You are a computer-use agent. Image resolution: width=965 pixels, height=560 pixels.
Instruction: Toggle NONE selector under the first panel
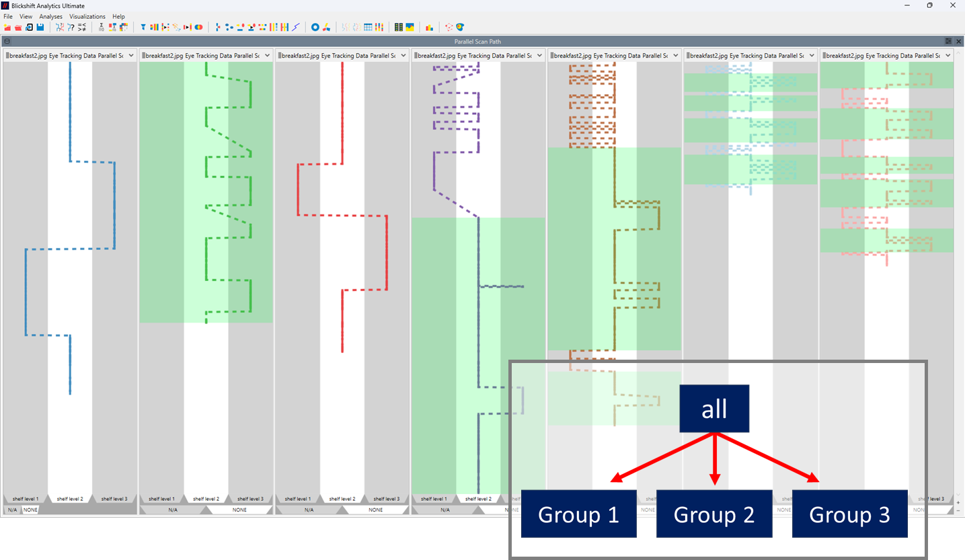coord(30,510)
